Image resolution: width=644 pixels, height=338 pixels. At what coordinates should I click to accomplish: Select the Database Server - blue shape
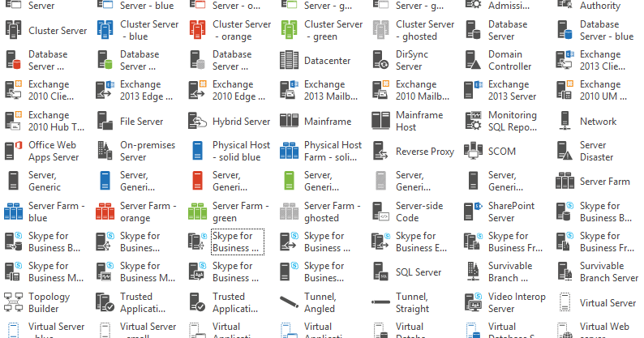point(565,30)
